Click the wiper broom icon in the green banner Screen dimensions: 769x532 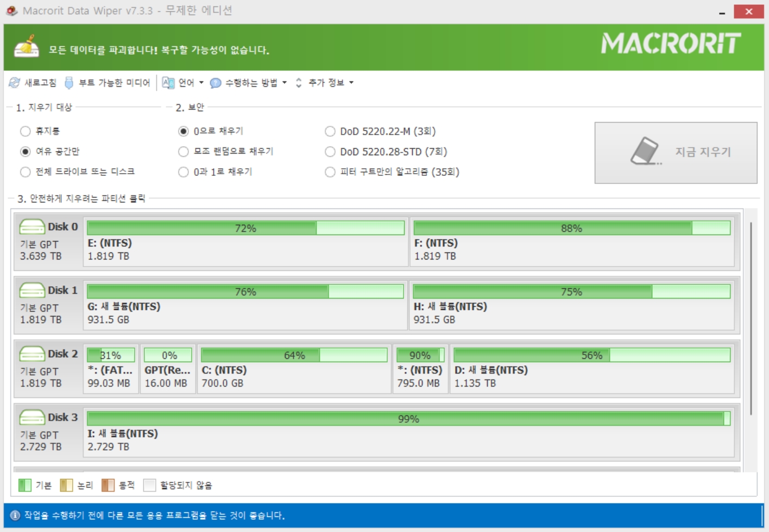(27, 46)
